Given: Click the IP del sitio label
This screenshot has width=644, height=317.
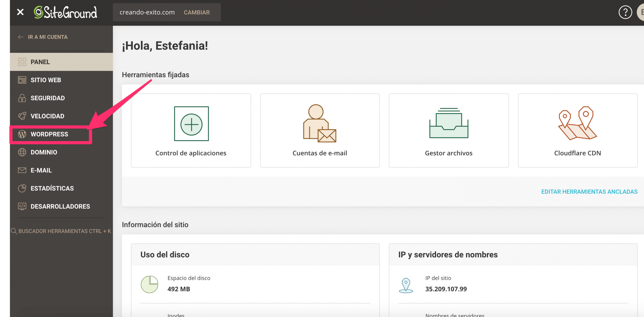Looking at the screenshot, I should (438, 278).
